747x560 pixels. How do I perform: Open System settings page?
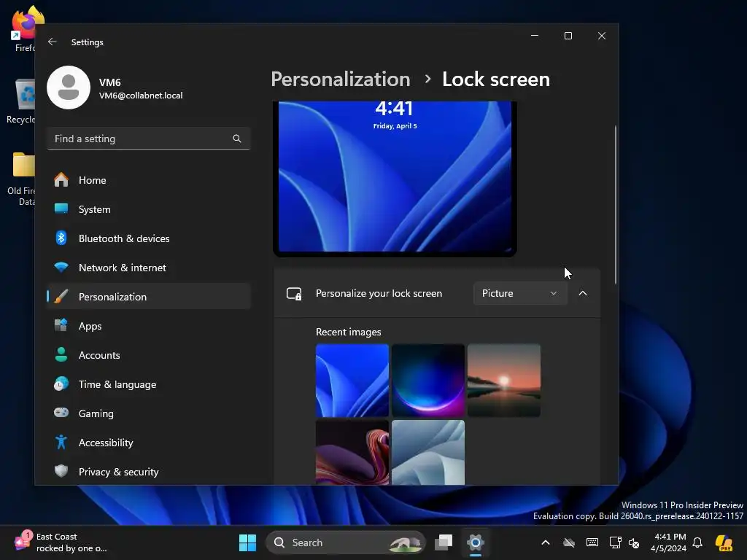coord(149,209)
